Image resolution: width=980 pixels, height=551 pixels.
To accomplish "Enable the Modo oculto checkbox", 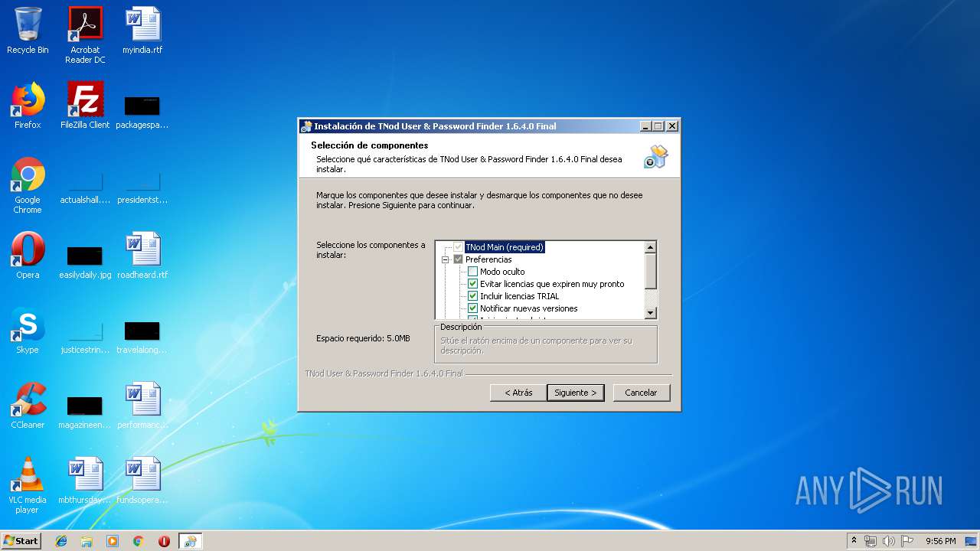I will click(472, 272).
